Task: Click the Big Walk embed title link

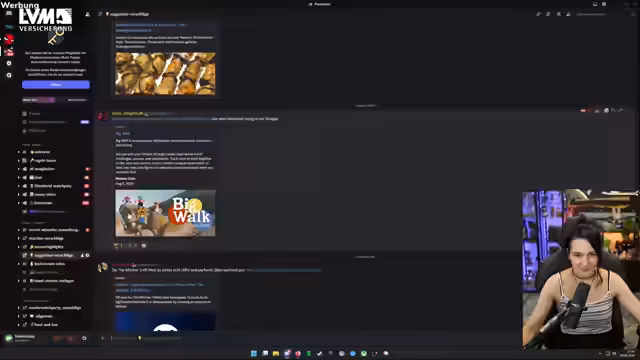Action: (123, 133)
